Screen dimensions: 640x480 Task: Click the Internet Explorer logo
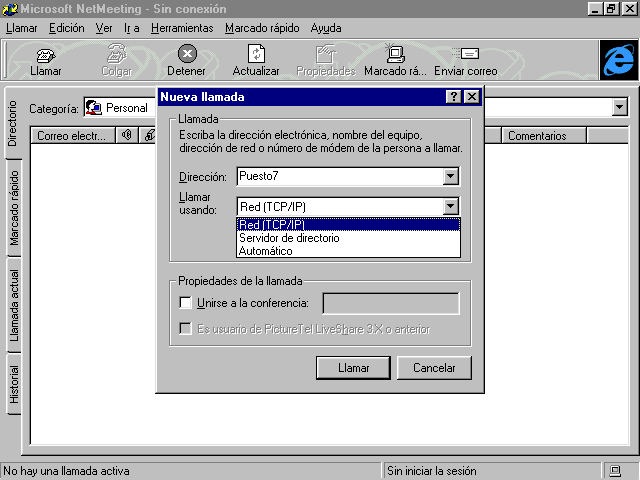coord(619,60)
